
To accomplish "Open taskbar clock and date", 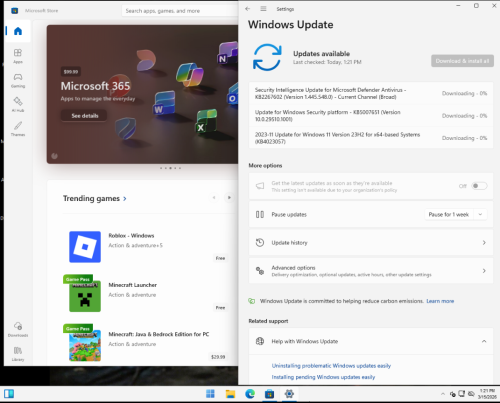I will (487, 394).
